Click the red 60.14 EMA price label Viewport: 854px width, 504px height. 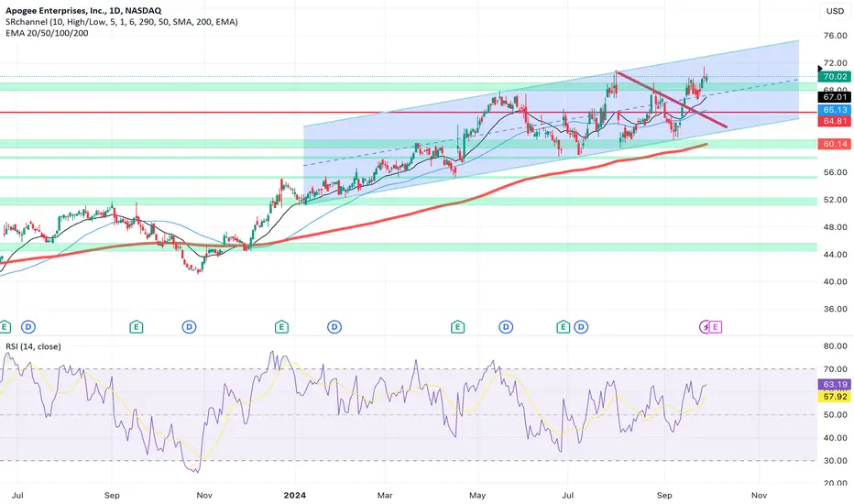[835, 145]
